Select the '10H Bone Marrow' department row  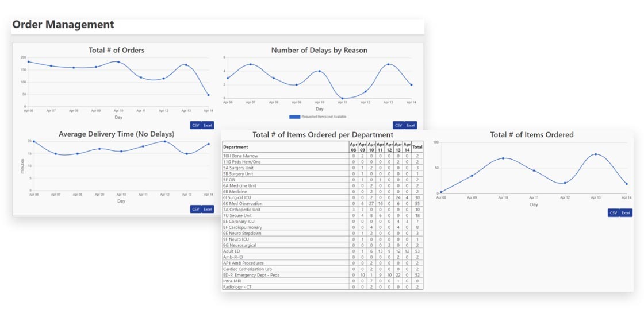tap(323, 156)
